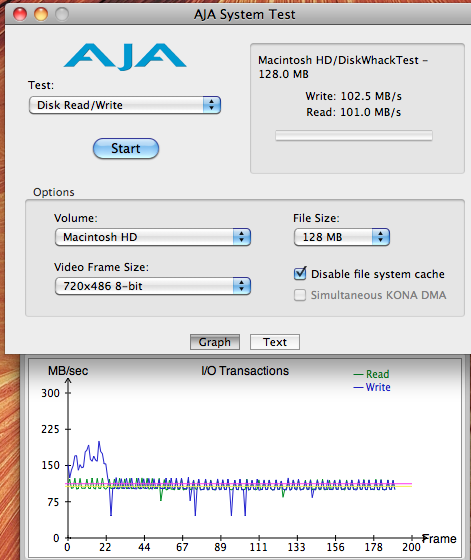
Task: Click the AJA logo
Action: tap(125, 57)
